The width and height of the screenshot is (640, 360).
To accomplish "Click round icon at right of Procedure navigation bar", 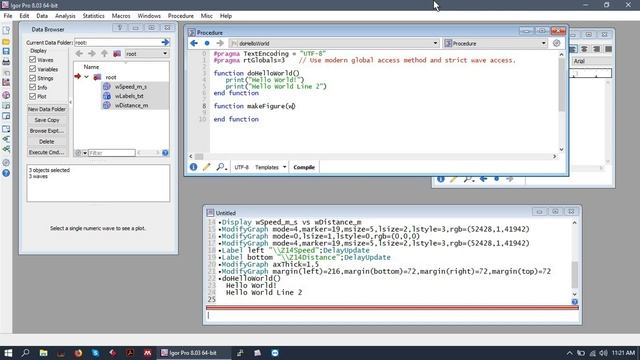I will pyautogui.click(x=556, y=43).
